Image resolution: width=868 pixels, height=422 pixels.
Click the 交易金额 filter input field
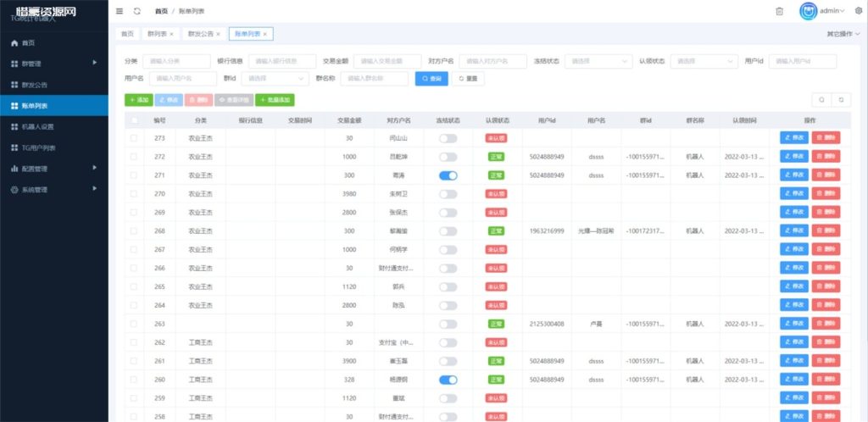(x=387, y=61)
